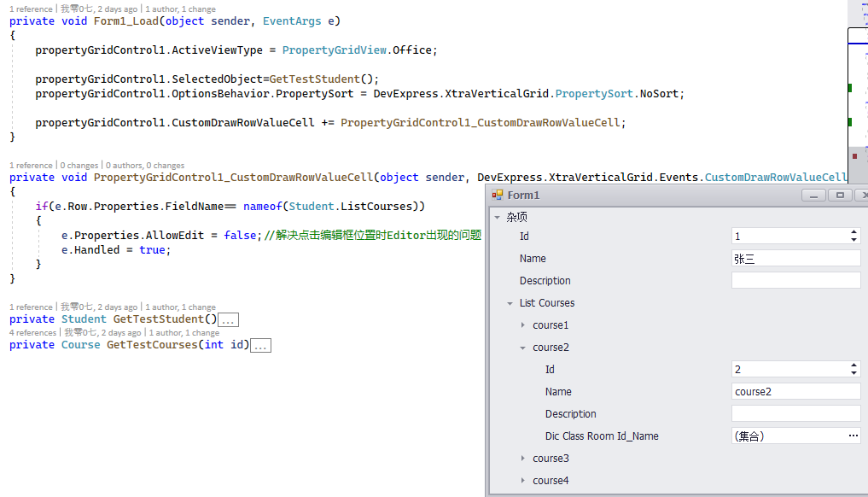Viewport: 868px width, 497px height.
Task: Click the Name field containing 张三
Action: click(x=794, y=258)
